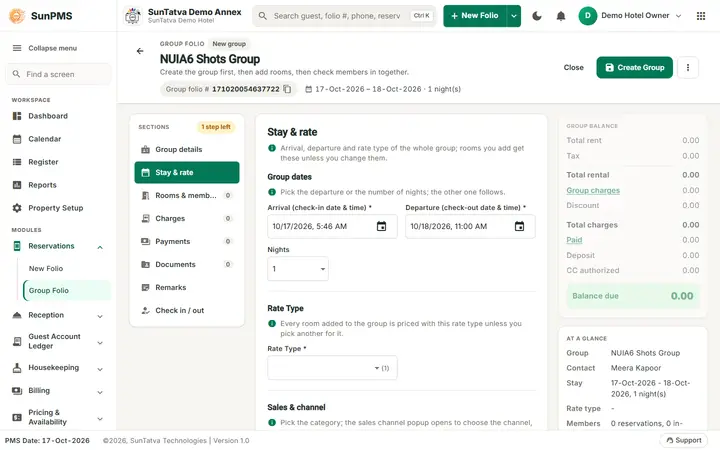Open the Check in / out section
720x450 pixels.
coord(187,310)
